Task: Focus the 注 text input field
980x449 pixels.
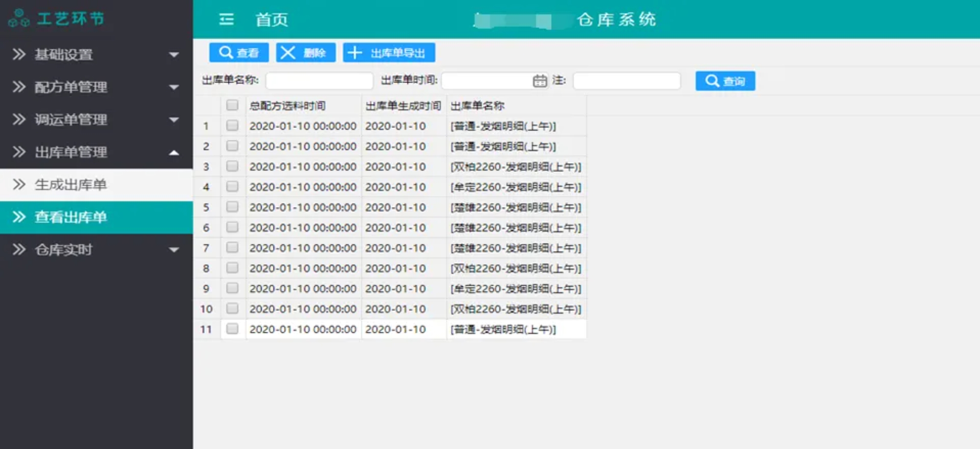Action: coord(626,81)
